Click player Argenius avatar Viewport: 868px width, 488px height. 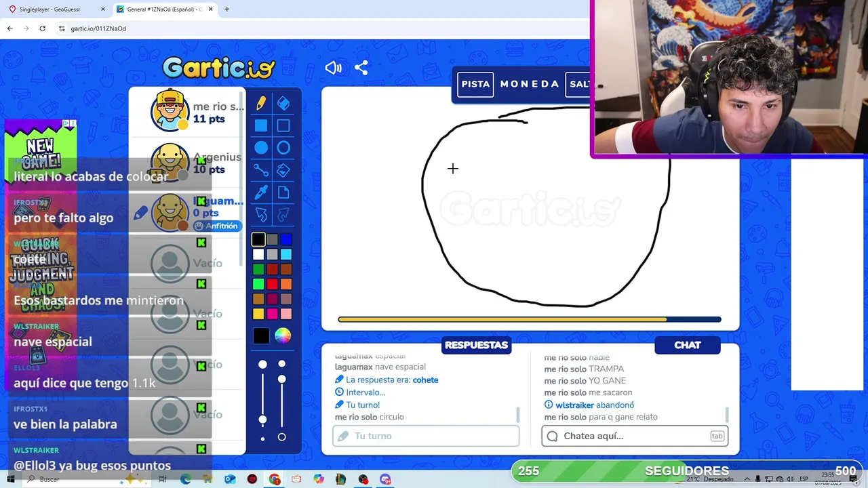pyautogui.click(x=170, y=162)
